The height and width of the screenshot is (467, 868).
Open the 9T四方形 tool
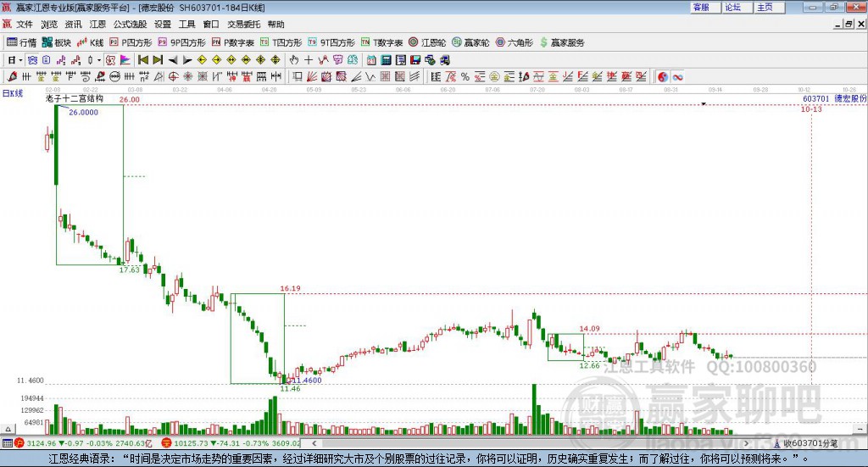[331, 42]
